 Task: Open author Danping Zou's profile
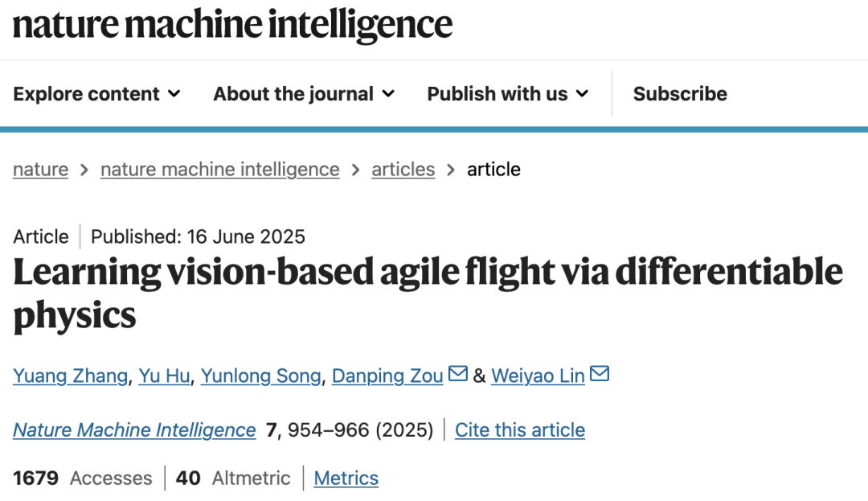click(387, 376)
